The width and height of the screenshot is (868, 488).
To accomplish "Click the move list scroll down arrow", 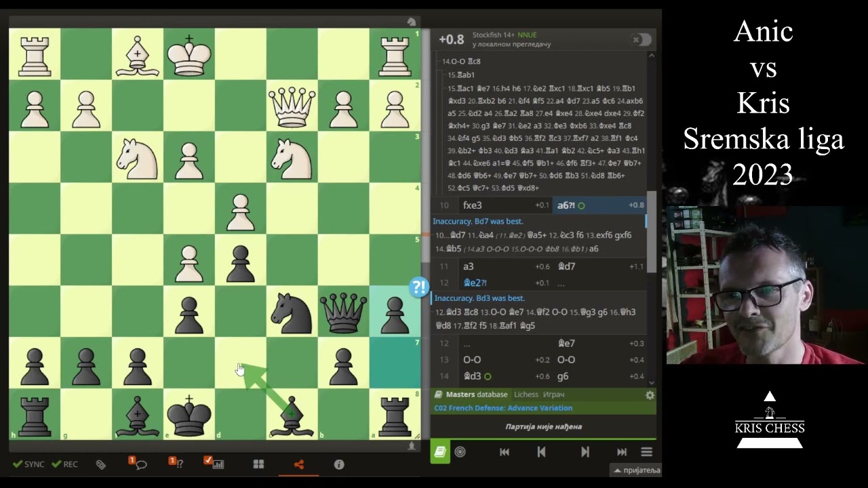I will 651,383.
